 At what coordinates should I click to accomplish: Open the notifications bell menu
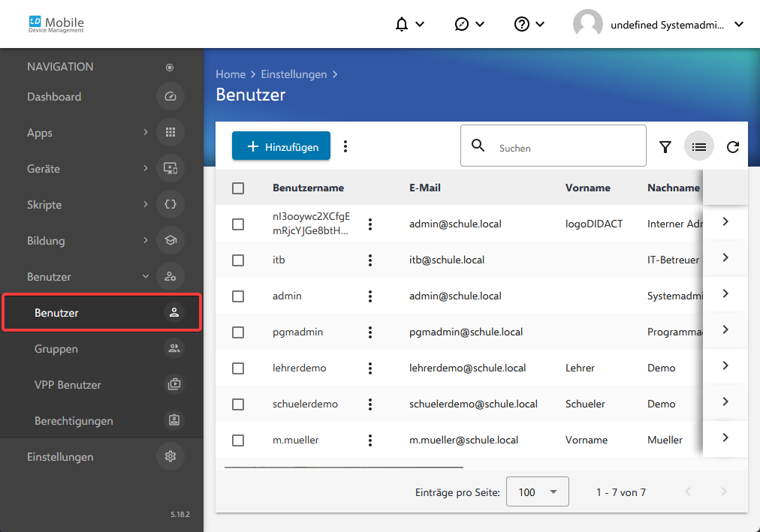click(x=409, y=24)
